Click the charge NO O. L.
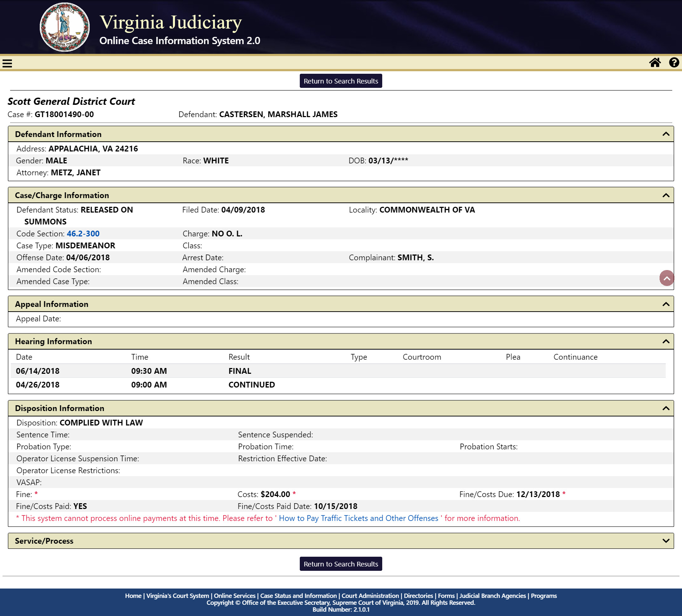The image size is (682, 616). [227, 234]
